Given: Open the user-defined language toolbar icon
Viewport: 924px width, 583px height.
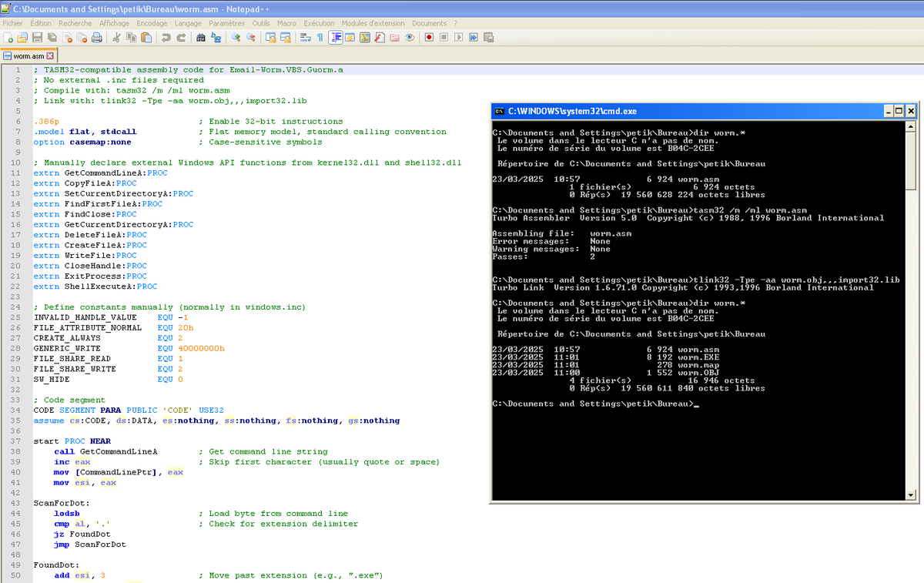Looking at the screenshot, I should 350,37.
